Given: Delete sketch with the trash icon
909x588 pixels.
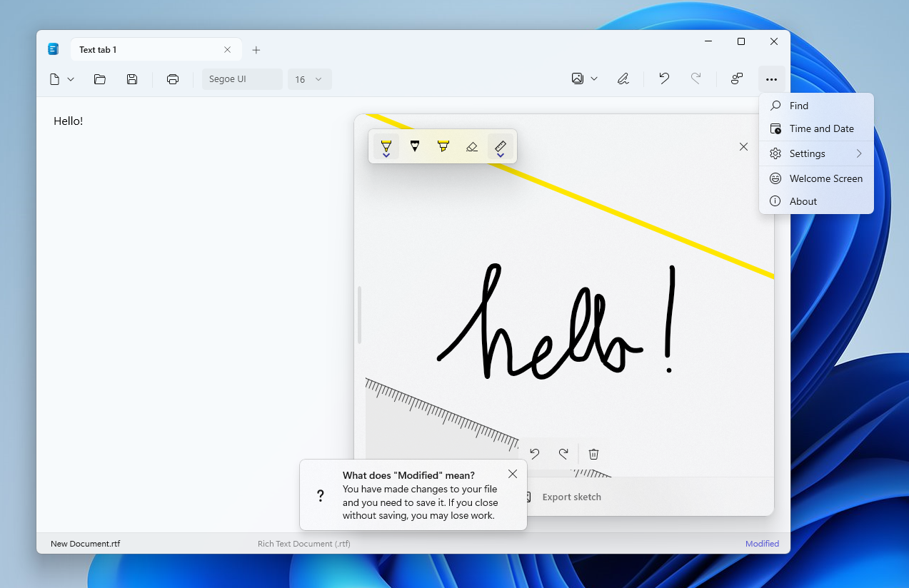Looking at the screenshot, I should pyautogui.click(x=593, y=453).
